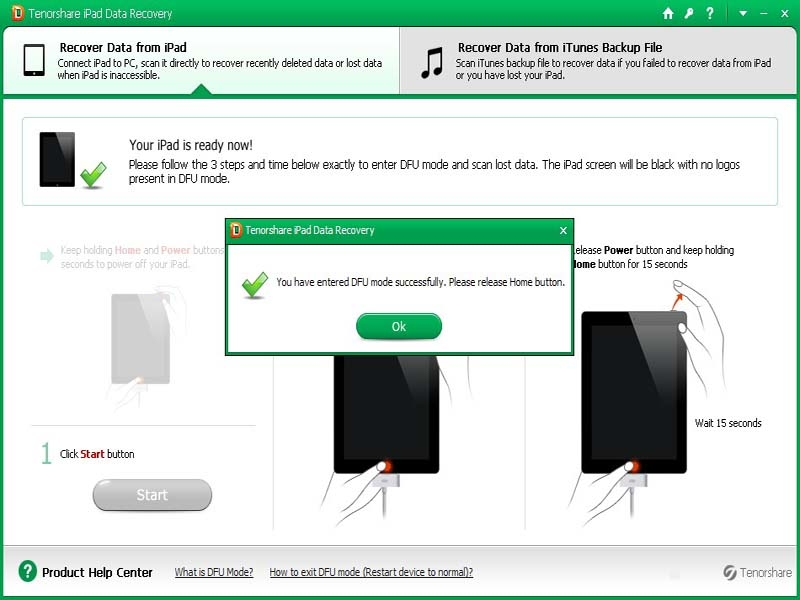Open What is DFU Mode? link
Viewport: 800px width, 600px height.
pyautogui.click(x=214, y=572)
